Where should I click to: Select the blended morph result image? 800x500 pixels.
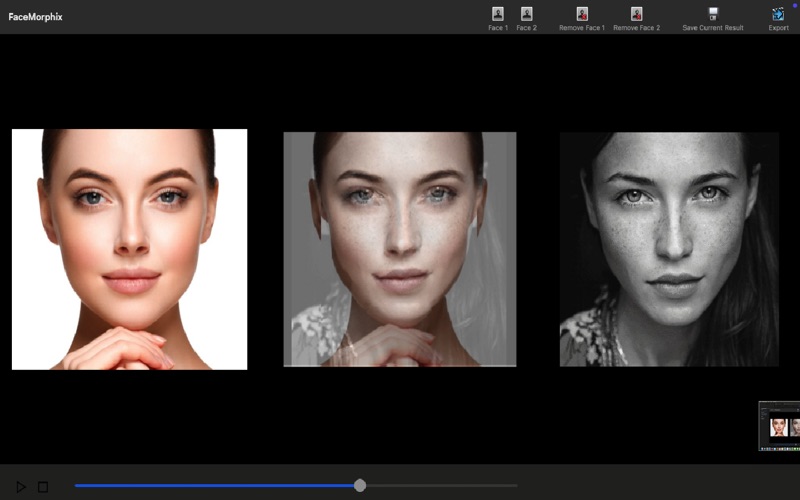click(400, 249)
